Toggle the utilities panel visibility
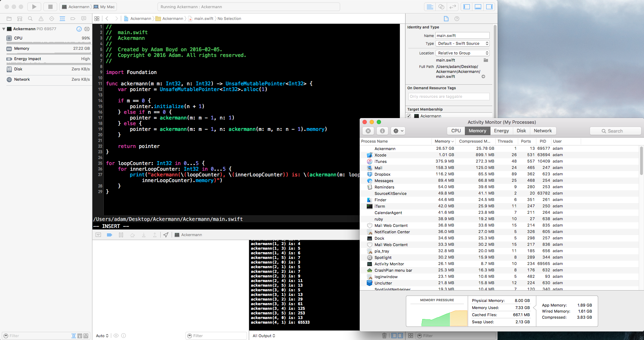This screenshot has height=340, width=644. (489, 7)
